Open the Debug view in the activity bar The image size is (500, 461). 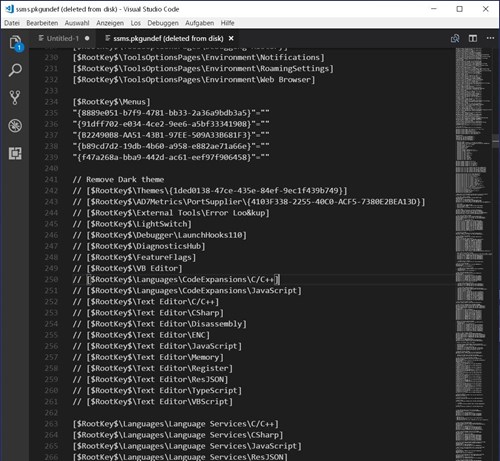pyautogui.click(x=15, y=126)
